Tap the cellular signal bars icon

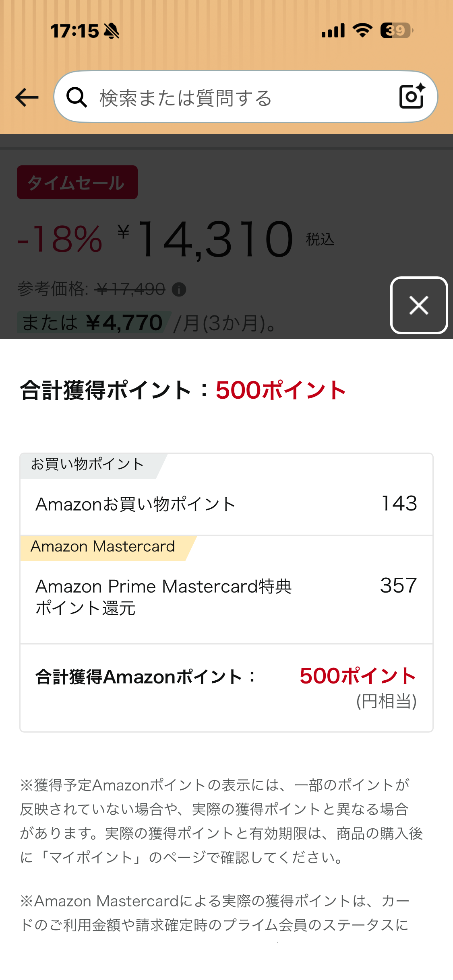click(x=333, y=31)
